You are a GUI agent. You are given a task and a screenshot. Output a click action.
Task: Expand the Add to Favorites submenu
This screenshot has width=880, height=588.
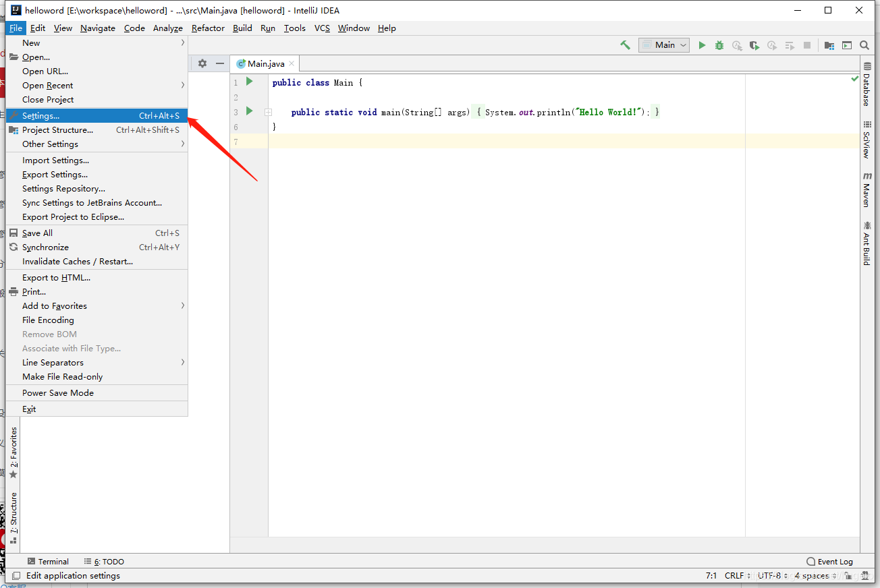(x=97, y=305)
